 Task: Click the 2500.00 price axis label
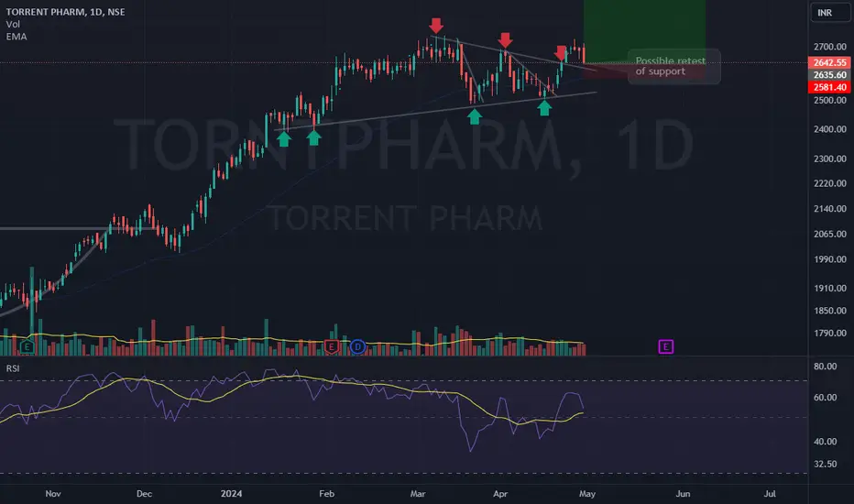pyautogui.click(x=829, y=100)
